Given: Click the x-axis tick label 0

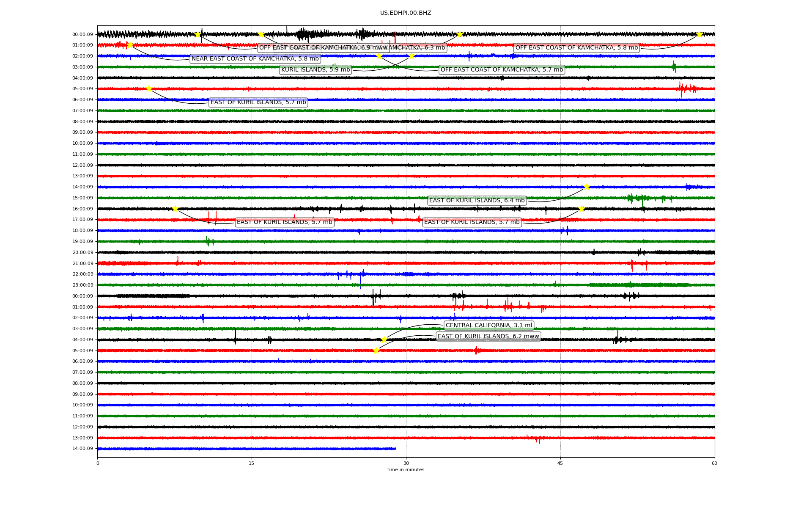Looking at the screenshot, I should 98,463.
